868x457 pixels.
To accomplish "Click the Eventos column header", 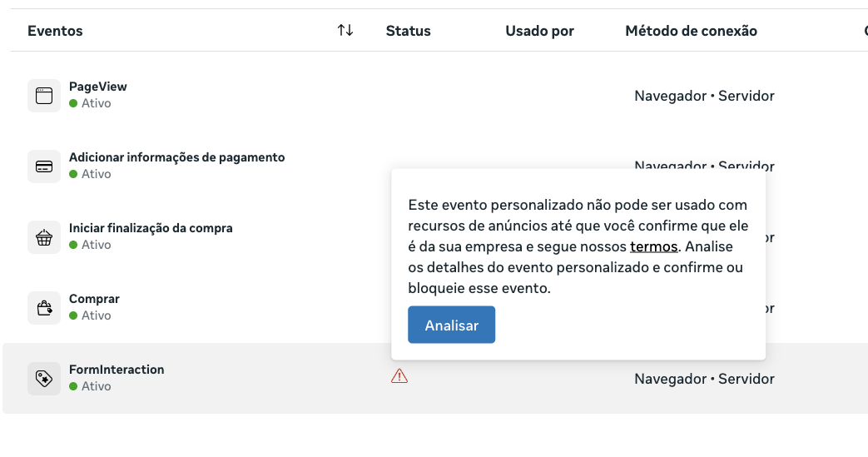I will pyautogui.click(x=55, y=31).
